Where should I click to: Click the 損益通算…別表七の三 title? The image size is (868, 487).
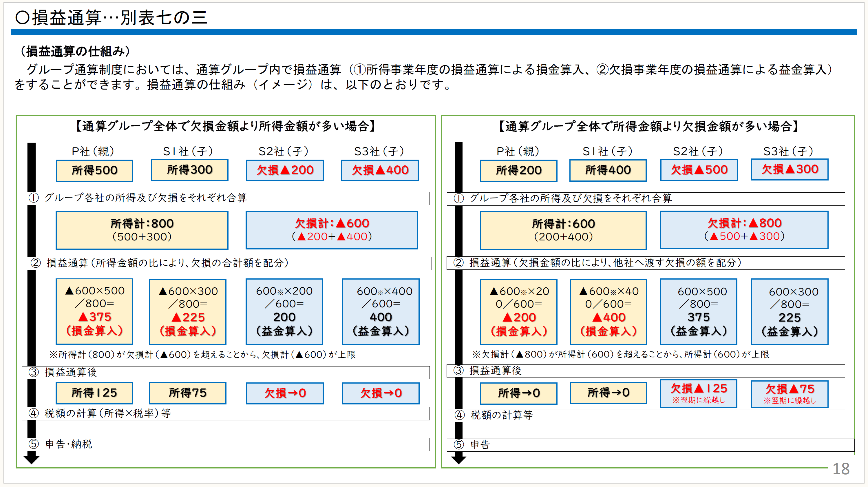click(x=111, y=17)
